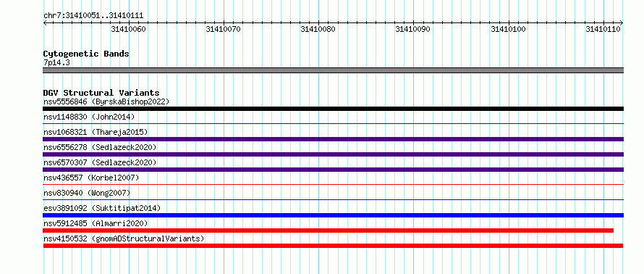Click ruler position label 31410080
644x274 pixels.
click(318, 29)
